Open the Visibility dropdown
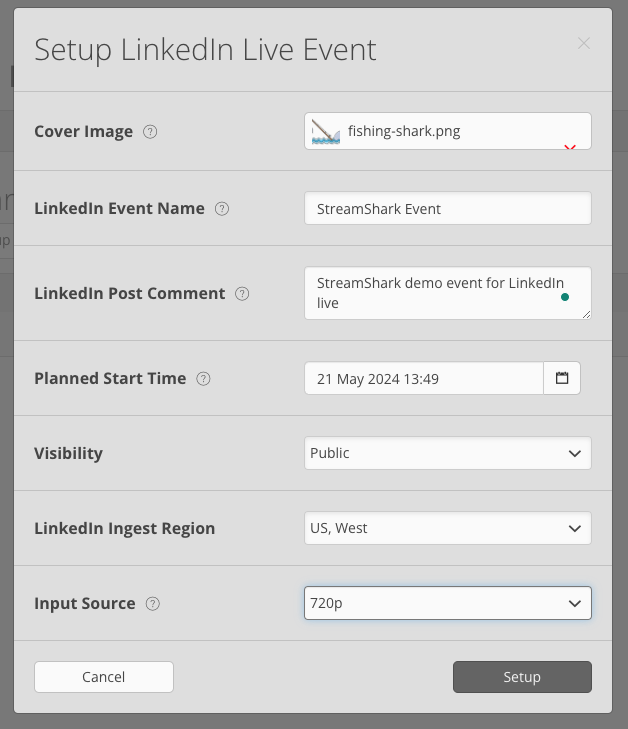The image size is (628, 729). [448, 453]
